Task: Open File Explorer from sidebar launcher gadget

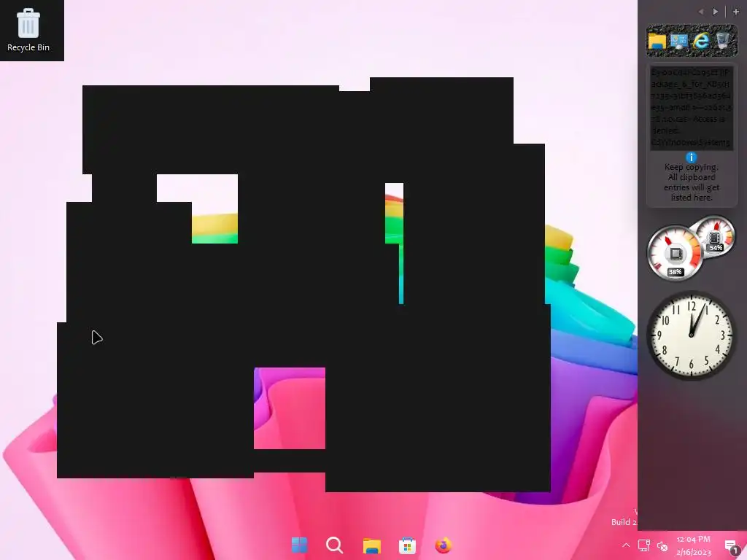Action: pyautogui.click(x=657, y=41)
